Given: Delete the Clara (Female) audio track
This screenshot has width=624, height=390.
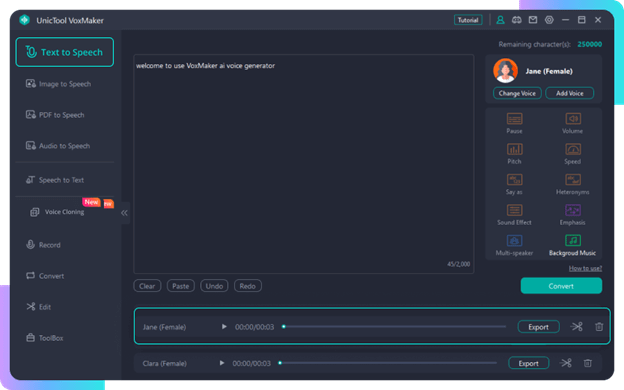Looking at the screenshot, I should (x=587, y=363).
